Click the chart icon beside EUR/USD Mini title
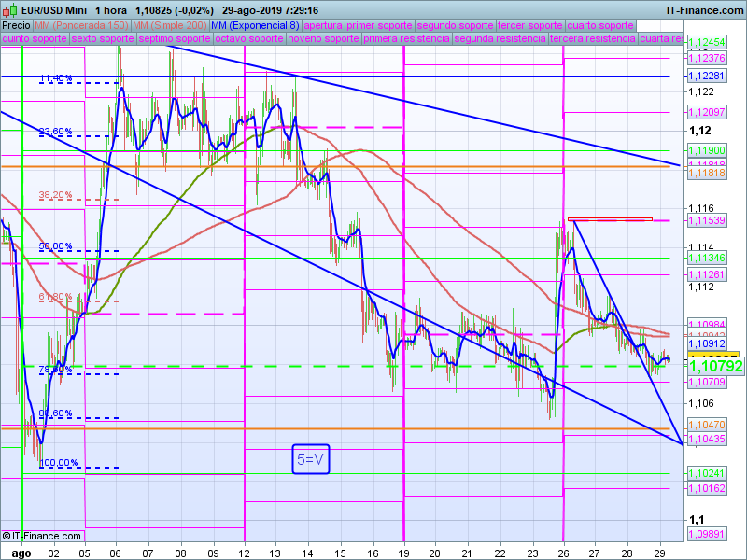The height and width of the screenshot is (560, 747). click(x=9, y=8)
